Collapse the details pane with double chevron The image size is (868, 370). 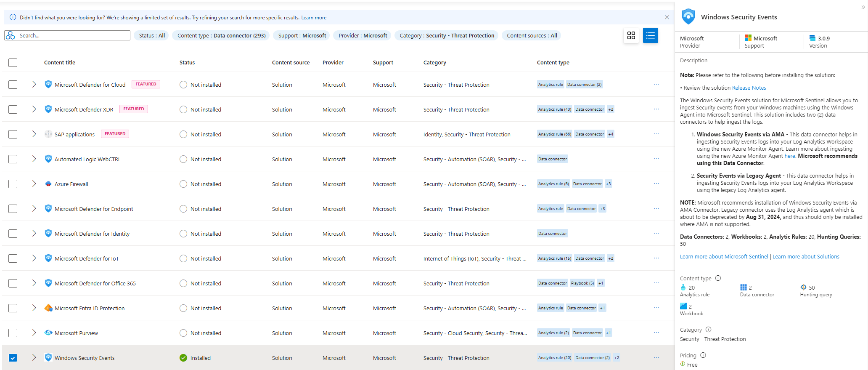(863, 7)
